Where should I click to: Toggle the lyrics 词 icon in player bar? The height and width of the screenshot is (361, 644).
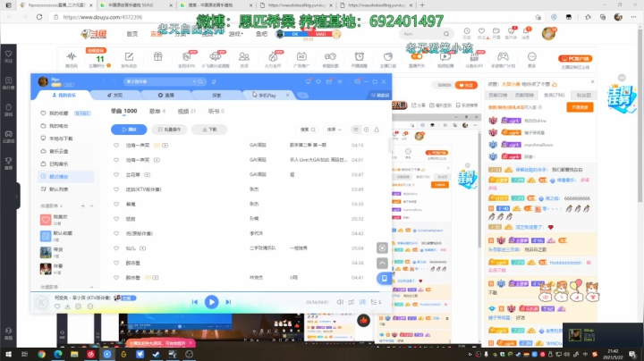(x=362, y=302)
